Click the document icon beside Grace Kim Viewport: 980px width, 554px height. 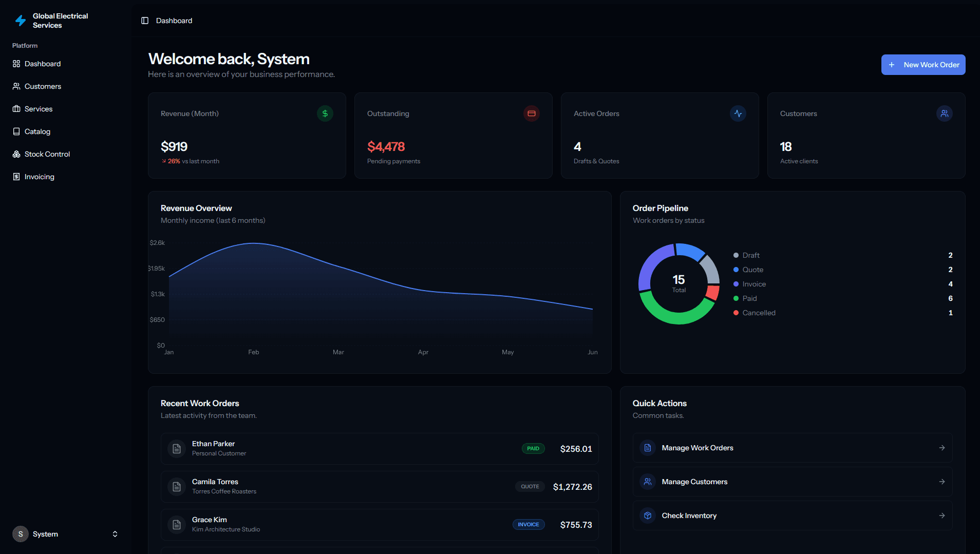[x=177, y=525]
